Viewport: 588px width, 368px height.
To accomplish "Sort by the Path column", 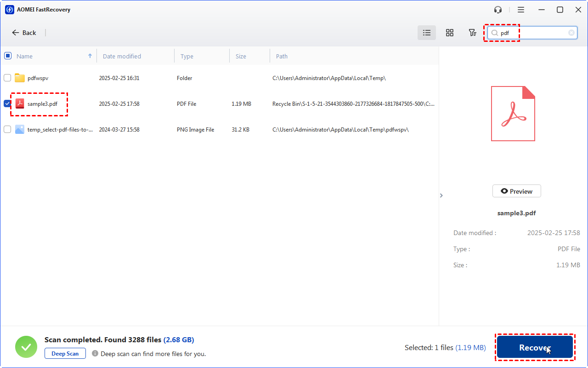I will [282, 56].
